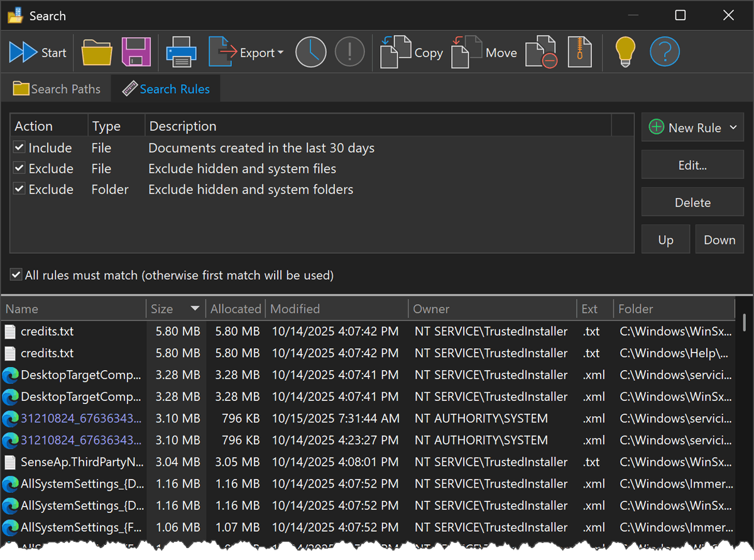Viewport: 754px width, 560px height.
Task: Save results with the floppy disk icon
Action: 136,52
